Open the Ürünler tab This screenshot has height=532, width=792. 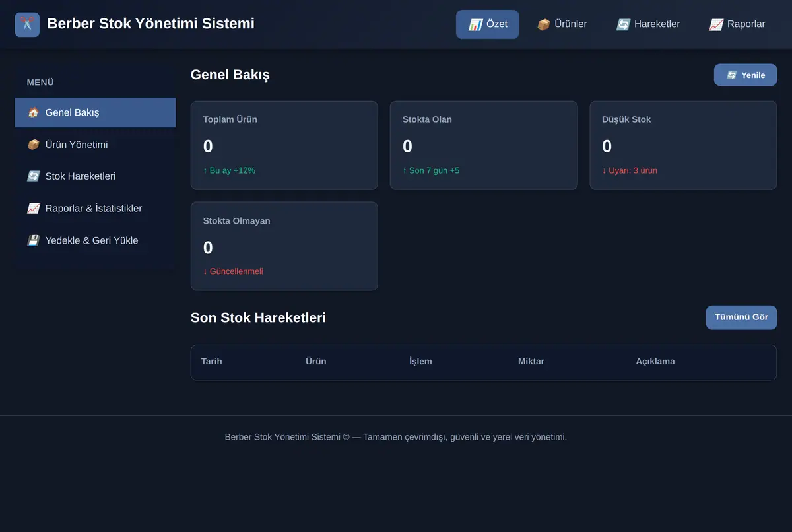tap(562, 24)
